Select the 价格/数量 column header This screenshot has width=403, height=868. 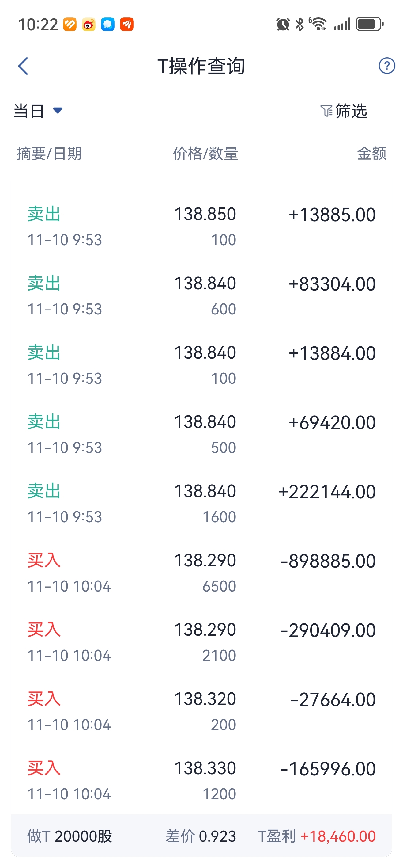point(205,154)
